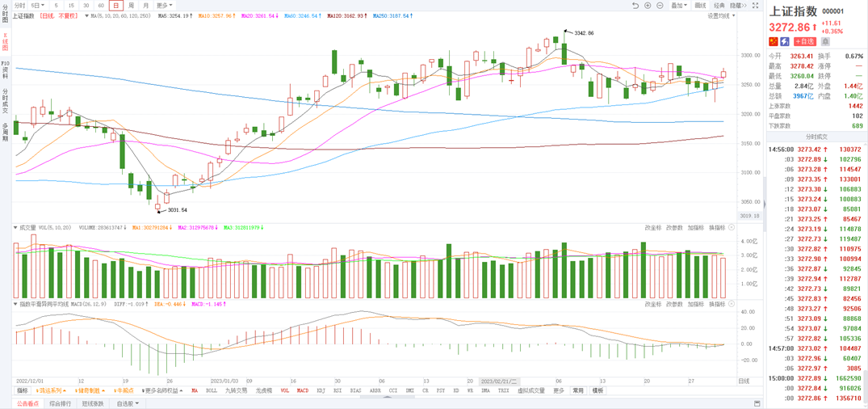Toggle the BOLL indicator
This screenshot has height=409, width=868.
tap(212, 390)
